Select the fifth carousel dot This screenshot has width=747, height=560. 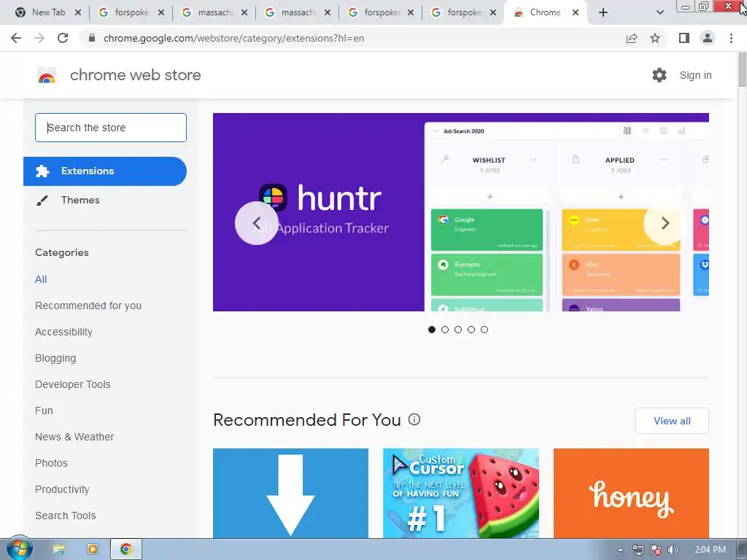tap(484, 330)
